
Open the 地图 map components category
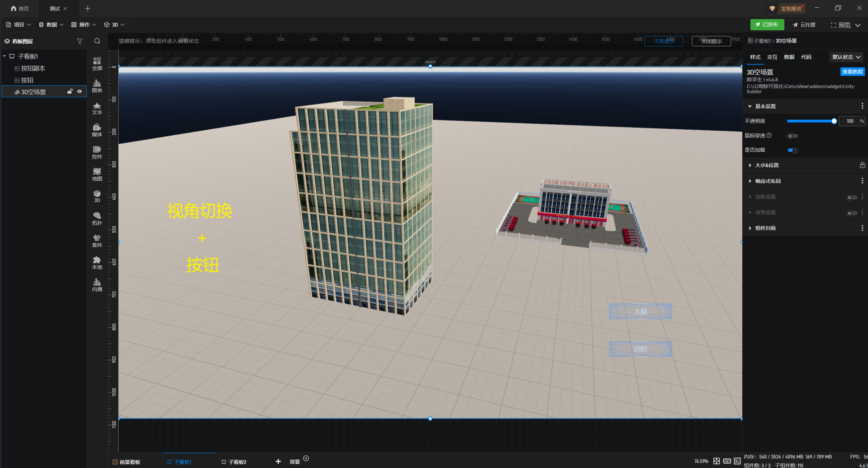[97, 174]
